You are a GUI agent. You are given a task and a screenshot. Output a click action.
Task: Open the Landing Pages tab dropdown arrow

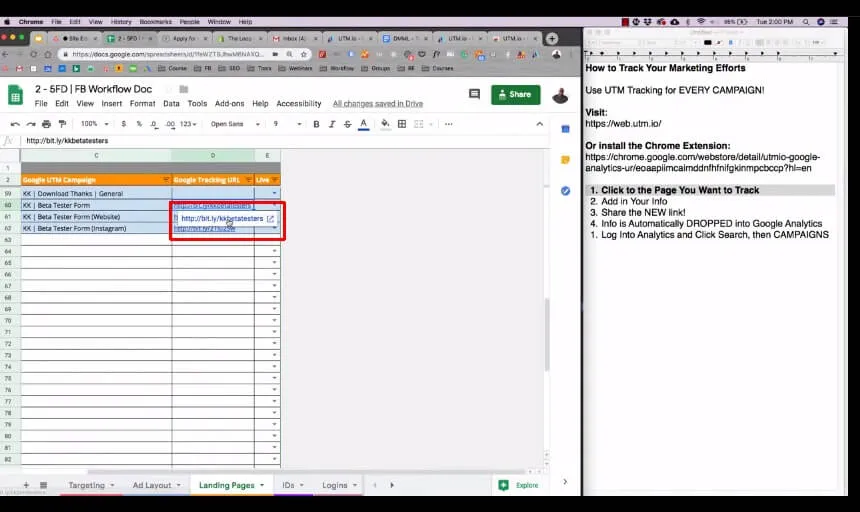tap(262, 485)
